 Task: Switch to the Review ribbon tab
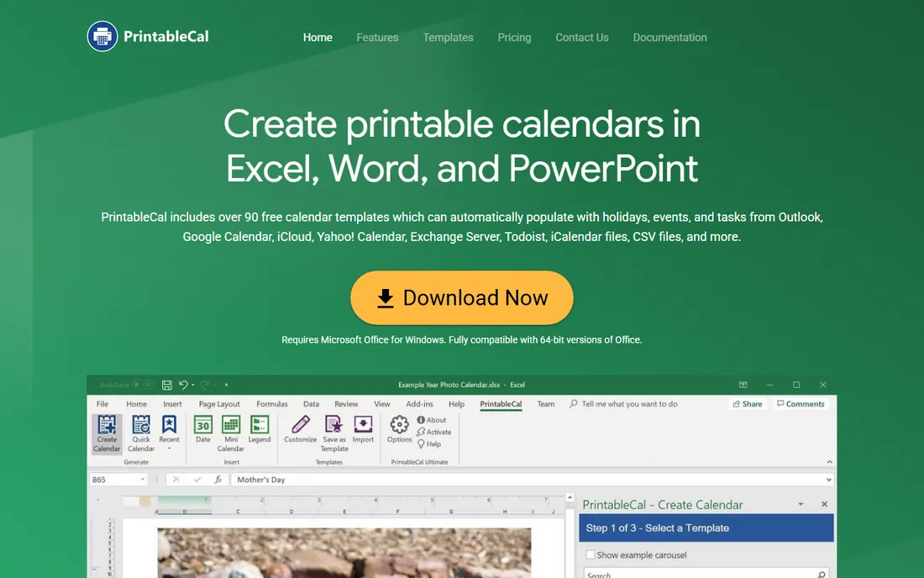click(x=346, y=404)
